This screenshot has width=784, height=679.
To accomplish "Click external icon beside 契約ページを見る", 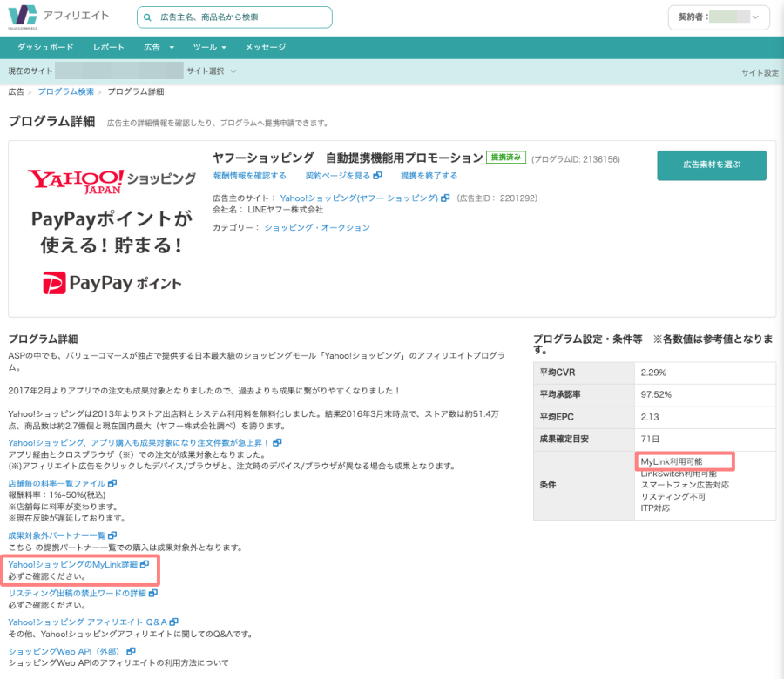I will (377, 175).
